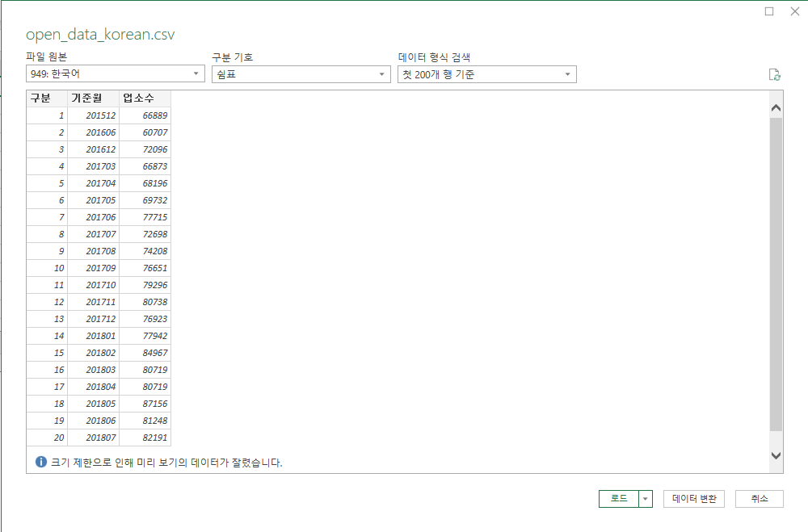
Task: Select the 업소수 column header
Action: [145, 98]
